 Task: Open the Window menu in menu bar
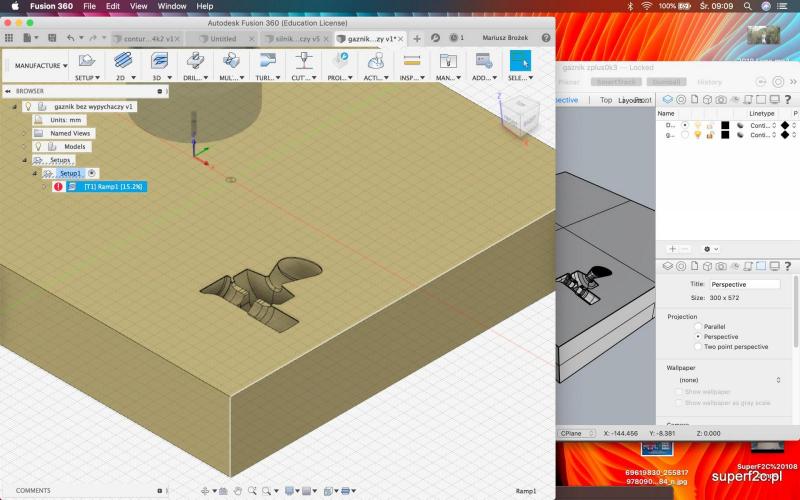click(x=172, y=6)
